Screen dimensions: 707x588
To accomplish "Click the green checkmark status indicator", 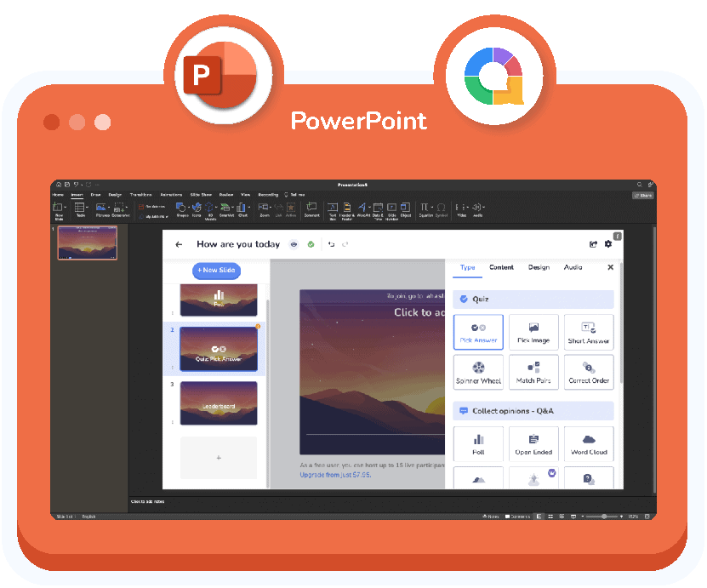I will pos(310,244).
